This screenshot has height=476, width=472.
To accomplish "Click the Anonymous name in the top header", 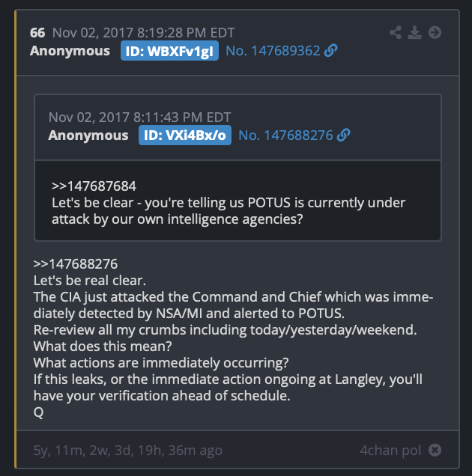I will click(x=70, y=51).
